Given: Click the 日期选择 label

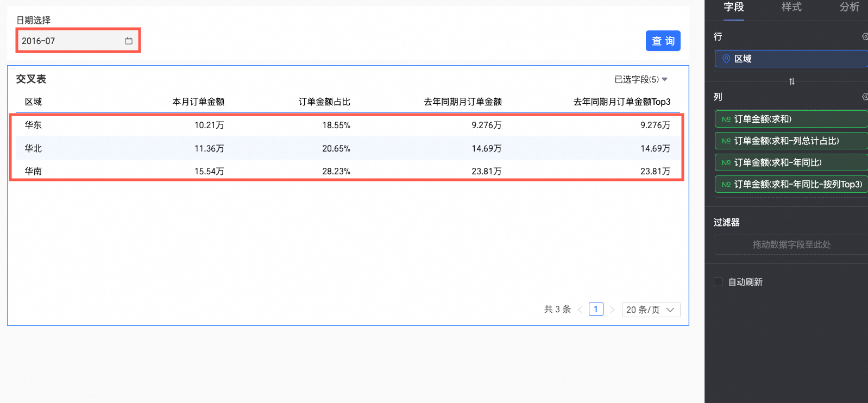Looking at the screenshot, I should tap(33, 20).
